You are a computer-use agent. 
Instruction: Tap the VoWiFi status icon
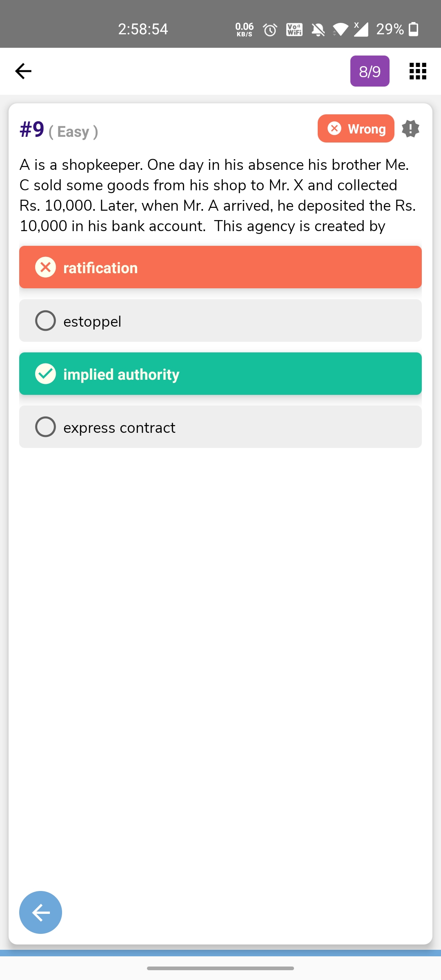pos(294,29)
